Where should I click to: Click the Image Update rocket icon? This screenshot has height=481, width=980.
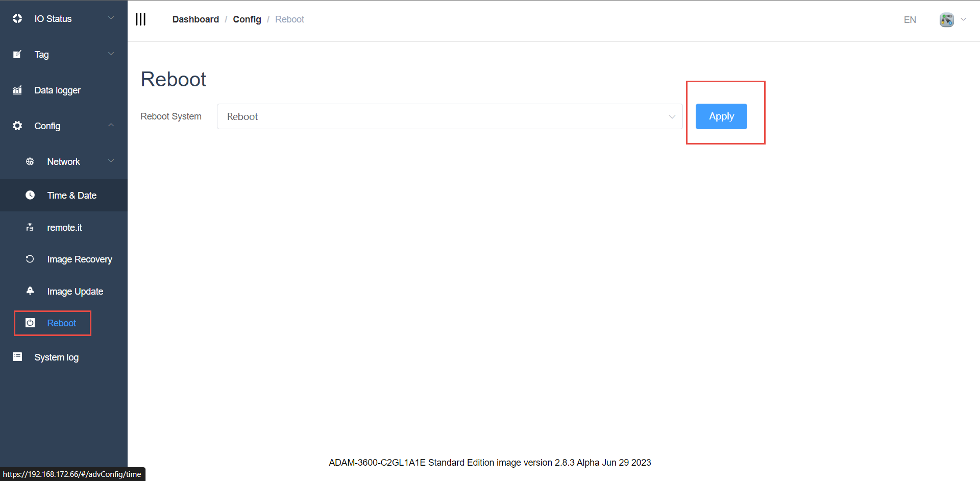pyautogui.click(x=30, y=291)
